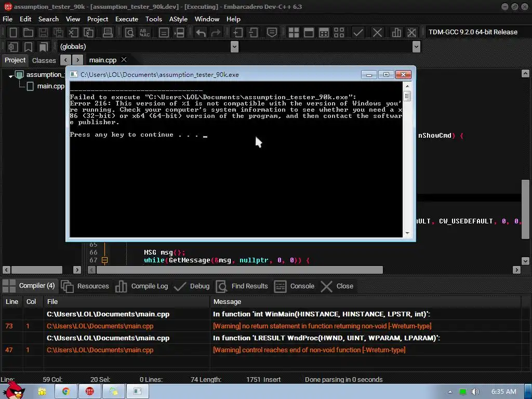Expand the (globals) scope dropdown

click(x=234, y=47)
